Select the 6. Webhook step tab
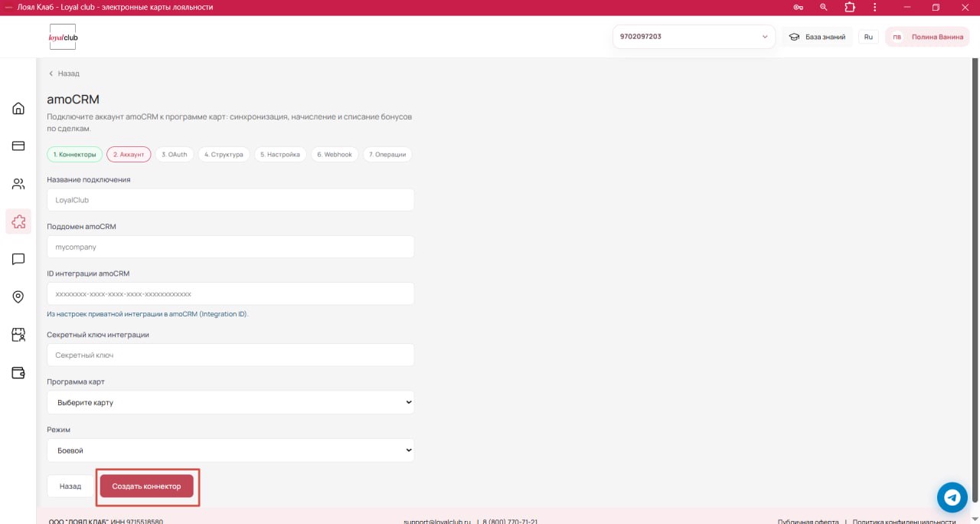The width and height of the screenshot is (980, 524). (x=335, y=155)
